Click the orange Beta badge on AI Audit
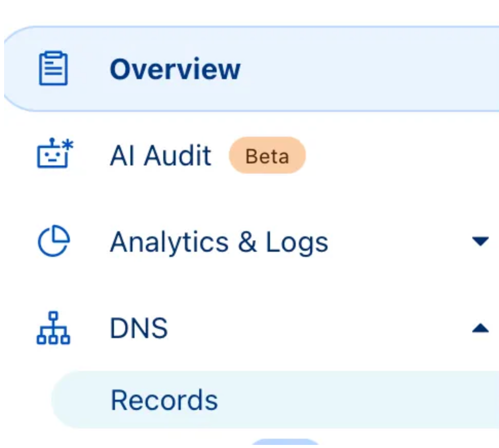499x448 pixels. point(267,156)
